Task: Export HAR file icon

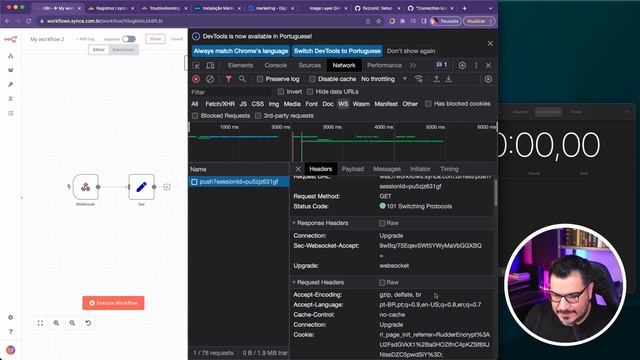Action: coord(449,79)
